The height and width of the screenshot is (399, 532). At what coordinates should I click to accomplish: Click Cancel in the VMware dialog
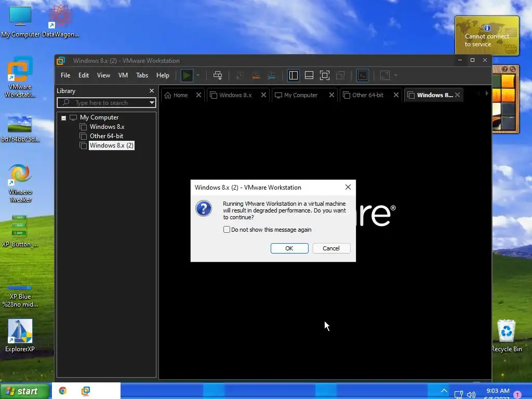(331, 248)
